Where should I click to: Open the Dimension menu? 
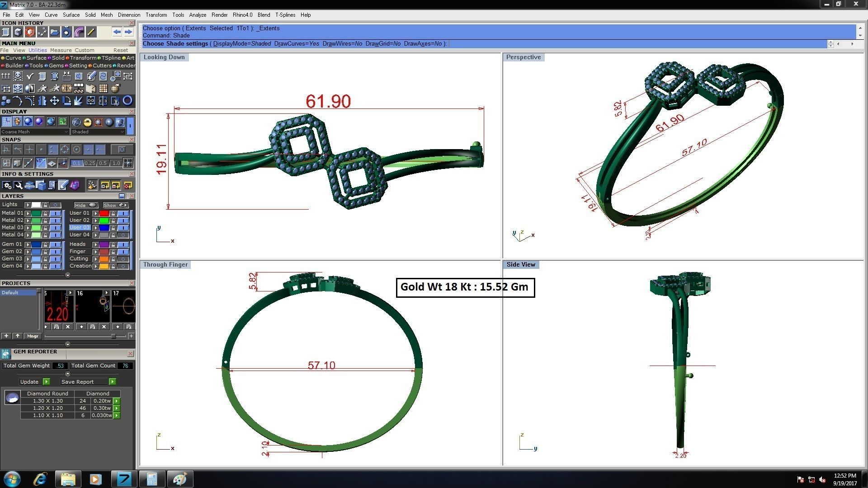tap(129, 15)
